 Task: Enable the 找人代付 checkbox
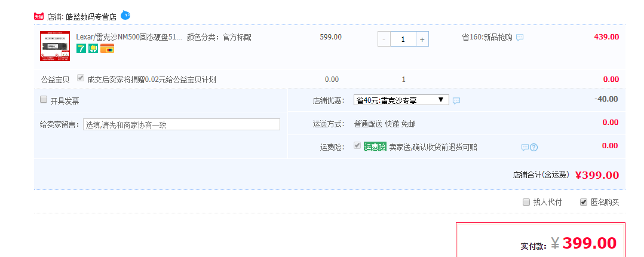tap(526, 202)
